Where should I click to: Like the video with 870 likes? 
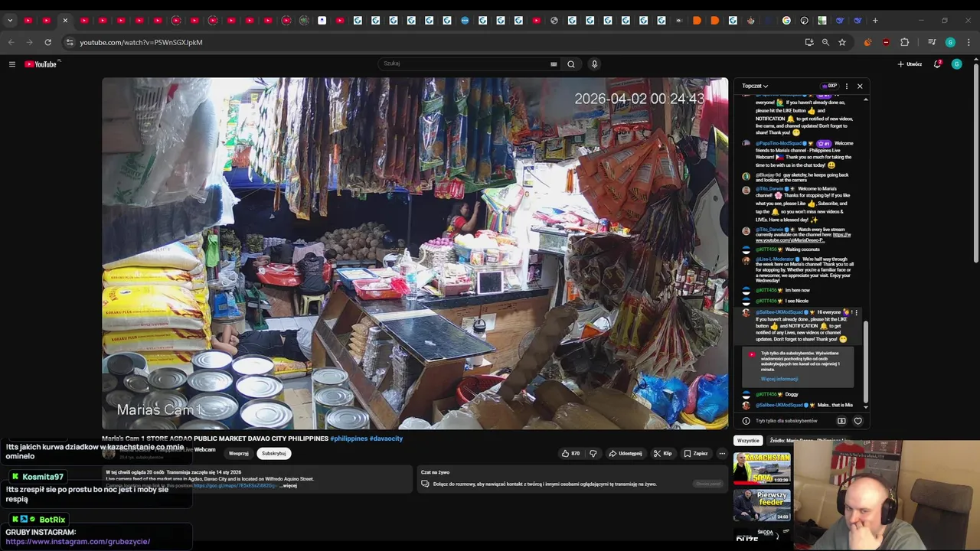571,453
